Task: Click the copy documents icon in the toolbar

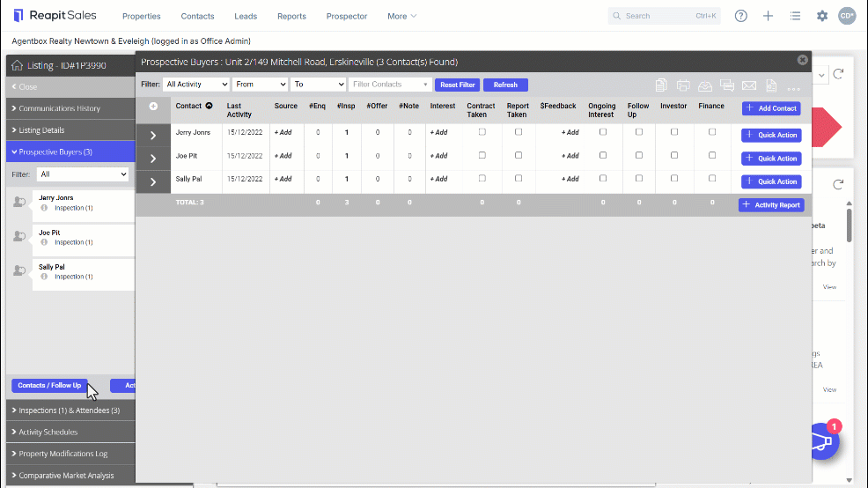Action: point(661,85)
